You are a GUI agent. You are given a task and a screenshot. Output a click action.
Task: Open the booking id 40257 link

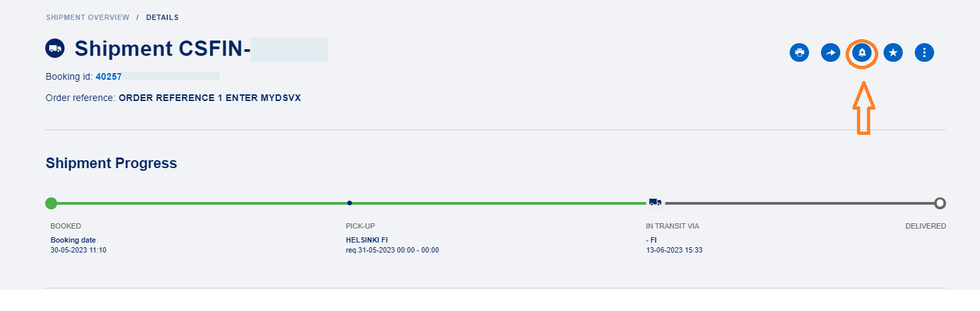[108, 76]
